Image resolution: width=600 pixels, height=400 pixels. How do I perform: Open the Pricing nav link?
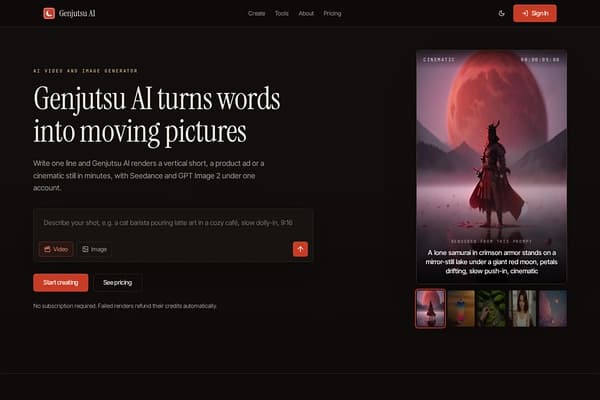click(332, 13)
